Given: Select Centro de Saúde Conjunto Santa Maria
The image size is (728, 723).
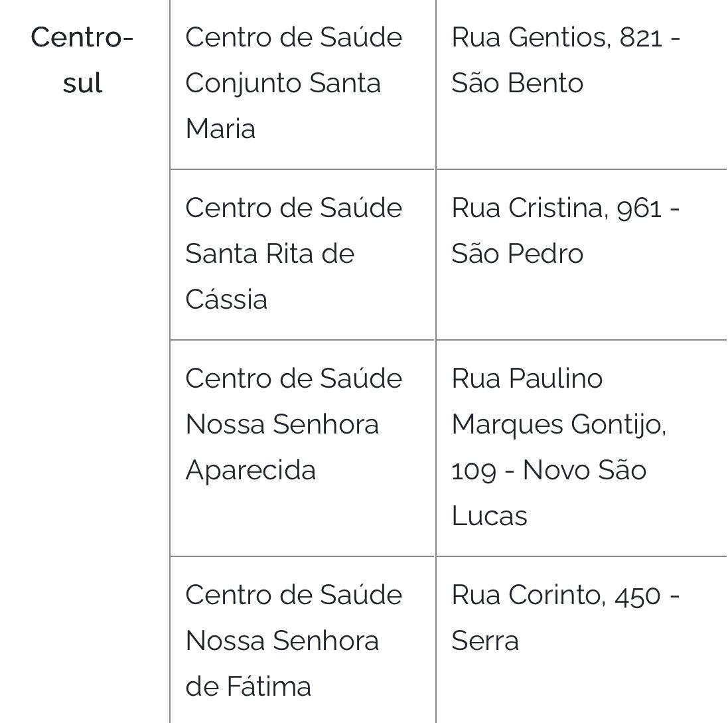Looking at the screenshot, I should [x=294, y=82].
